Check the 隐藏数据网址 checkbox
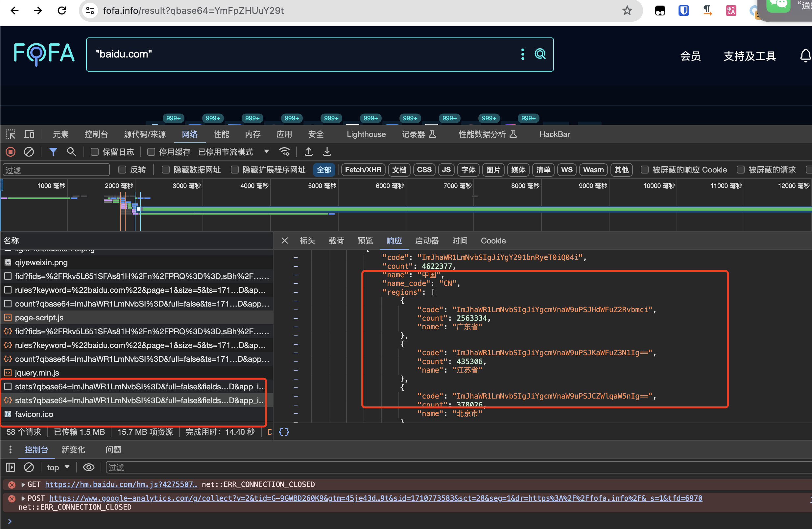The width and height of the screenshot is (812, 529). click(x=165, y=170)
